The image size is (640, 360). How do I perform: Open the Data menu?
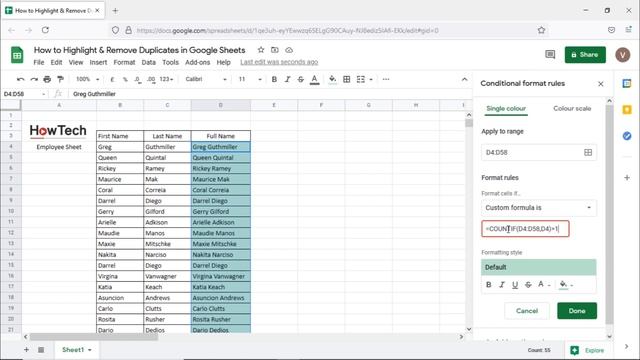pyautogui.click(x=149, y=62)
